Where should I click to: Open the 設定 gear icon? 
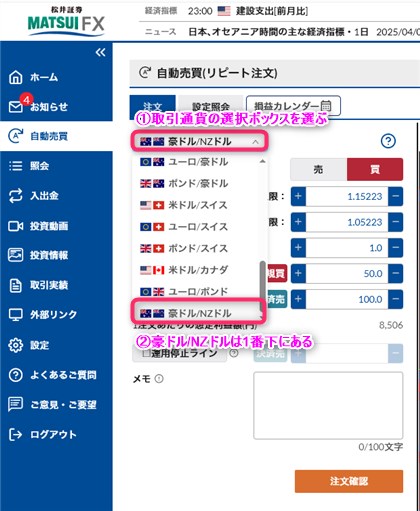(x=15, y=345)
